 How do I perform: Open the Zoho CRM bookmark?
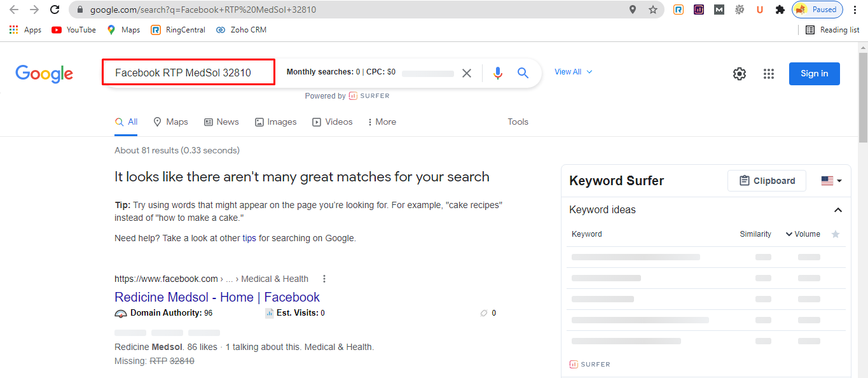click(x=242, y=30)
